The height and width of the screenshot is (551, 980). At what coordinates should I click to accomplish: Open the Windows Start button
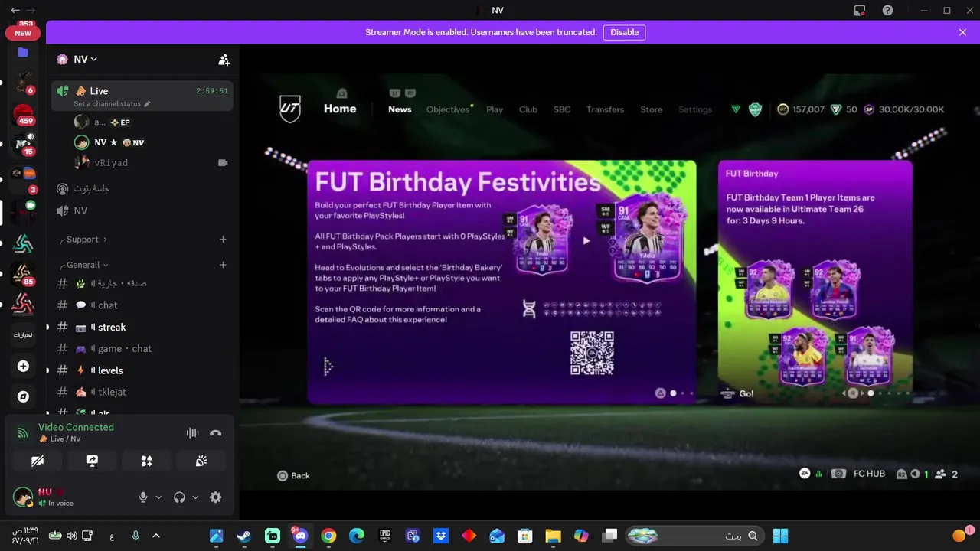click(780, 536)
